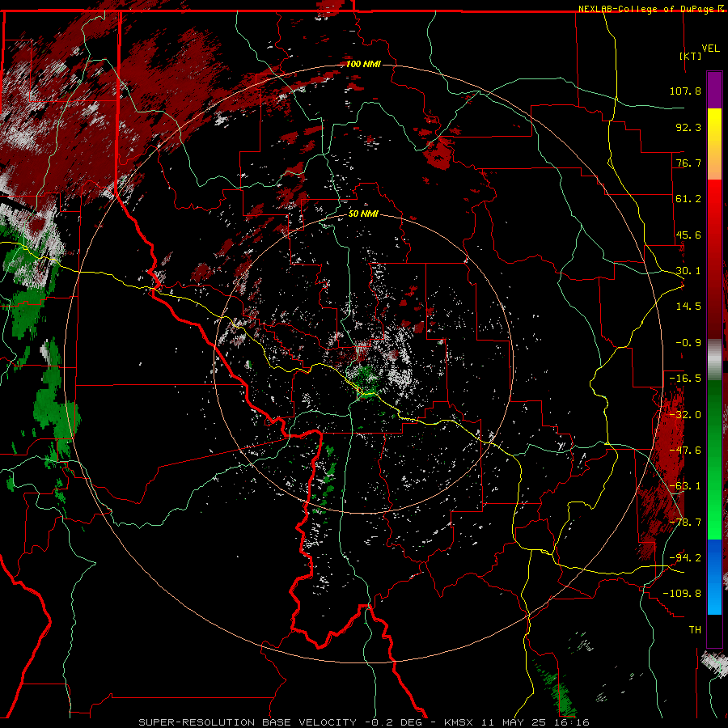Click the KMSX 11 MAY 25 16:16 timestamp
This screenshot has width=728, height=728.
tap(517, 722)
